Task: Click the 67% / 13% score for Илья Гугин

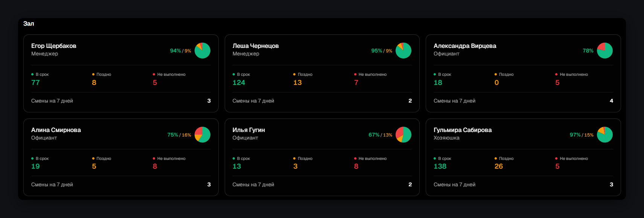Action: pos(380,135)
